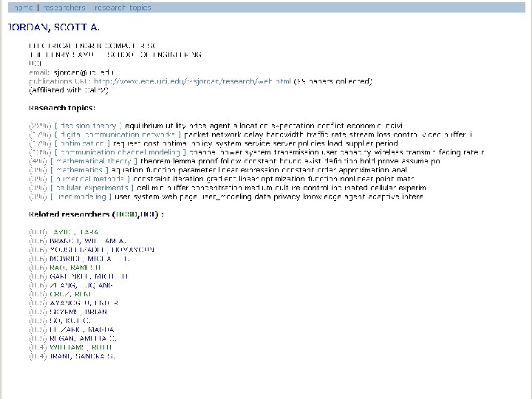This screenshot has width=532, height=399.
Task: Go to the home page link
Action: 23,7
